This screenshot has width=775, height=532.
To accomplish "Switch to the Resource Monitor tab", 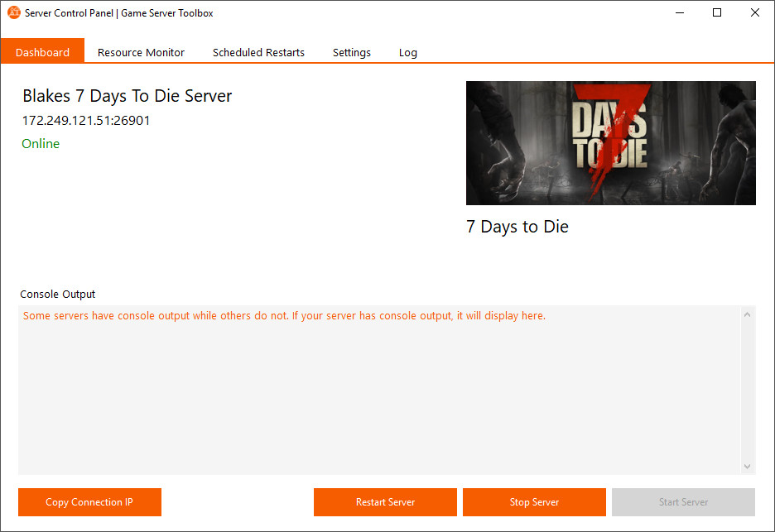I will 141,51.
